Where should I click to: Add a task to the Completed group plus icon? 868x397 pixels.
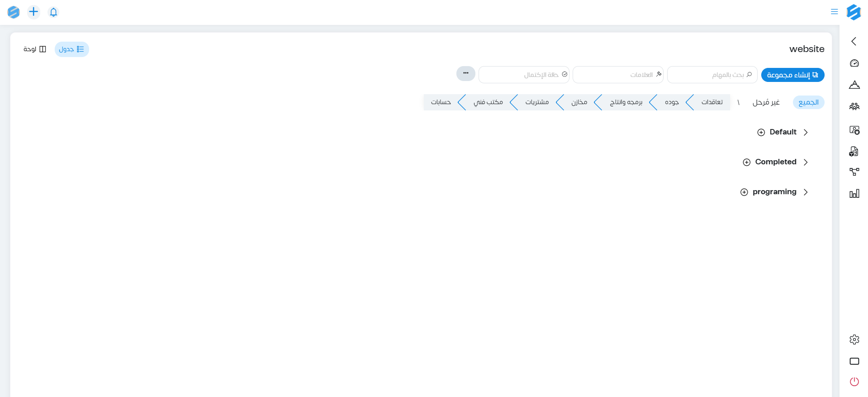tap(746, 162)
